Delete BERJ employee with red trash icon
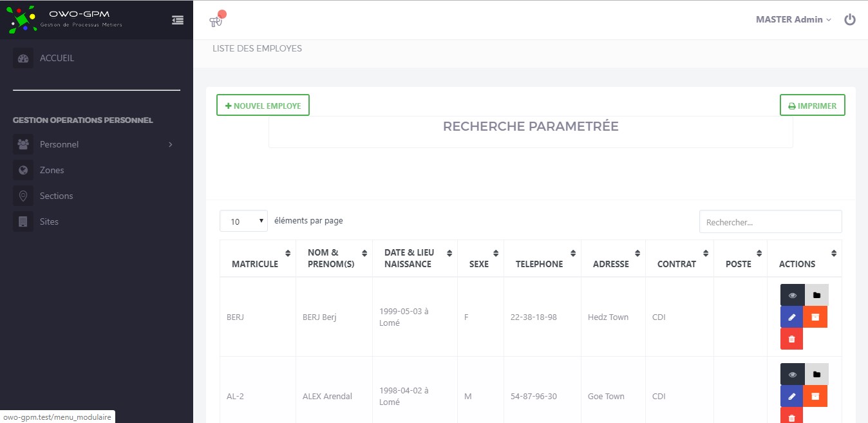868x423 pixels. [791, 339]
